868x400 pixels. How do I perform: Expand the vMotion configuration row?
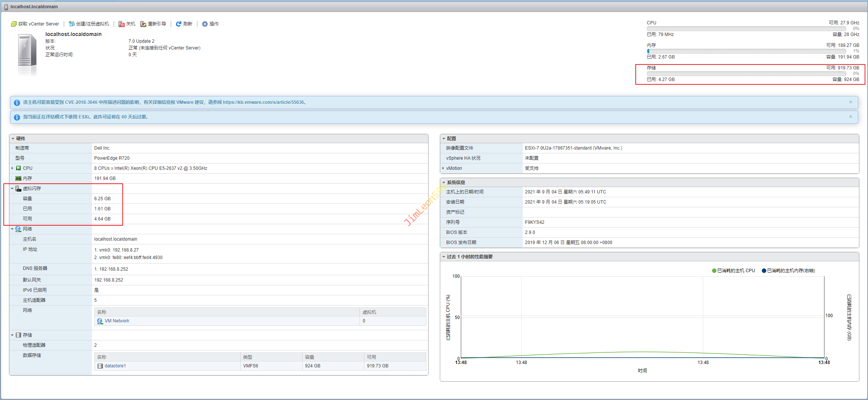[443, 168]
